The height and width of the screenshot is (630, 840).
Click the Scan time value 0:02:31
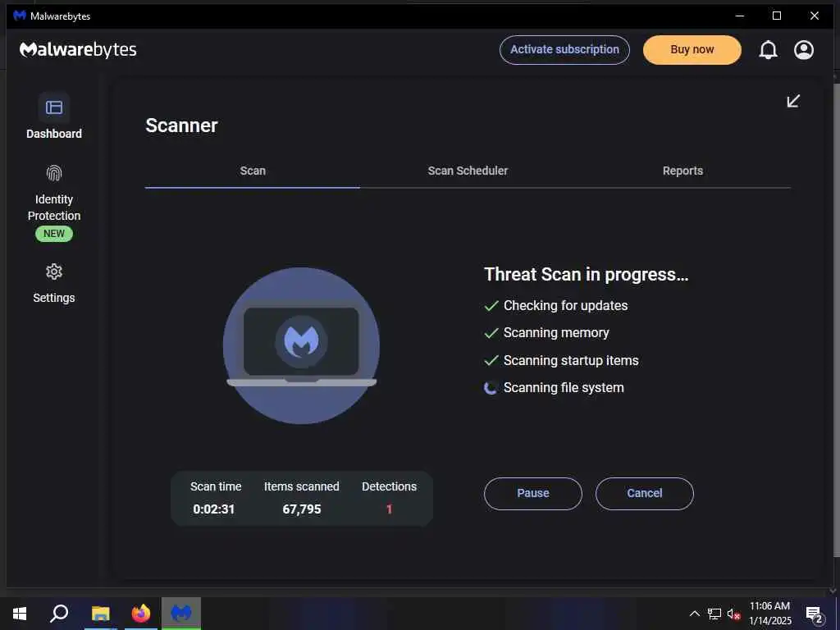pos(214,509)
